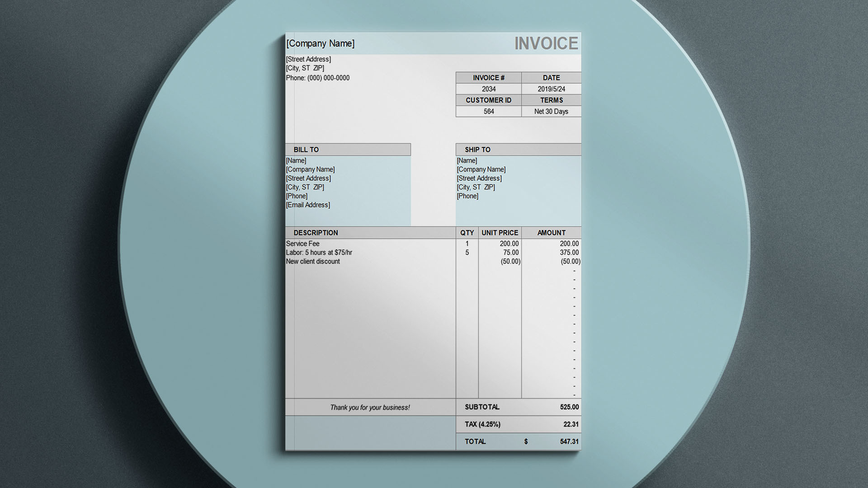
Task: Select the date cell 2019/5/24
Action: point(551,89)
